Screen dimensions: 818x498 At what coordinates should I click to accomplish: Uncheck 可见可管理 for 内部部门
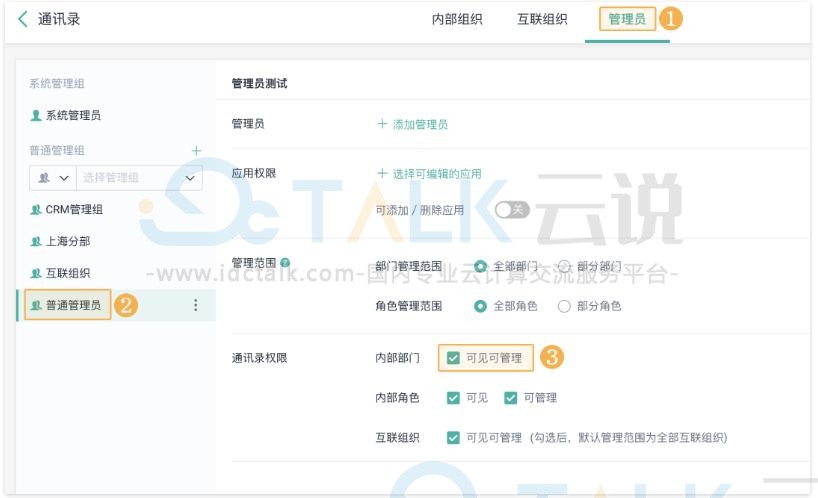click(453, 358)
